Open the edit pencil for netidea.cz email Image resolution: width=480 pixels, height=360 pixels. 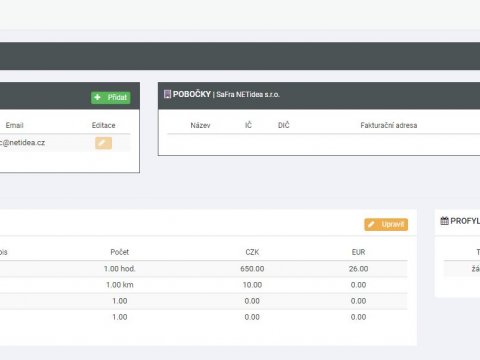(x=103, y=143)
